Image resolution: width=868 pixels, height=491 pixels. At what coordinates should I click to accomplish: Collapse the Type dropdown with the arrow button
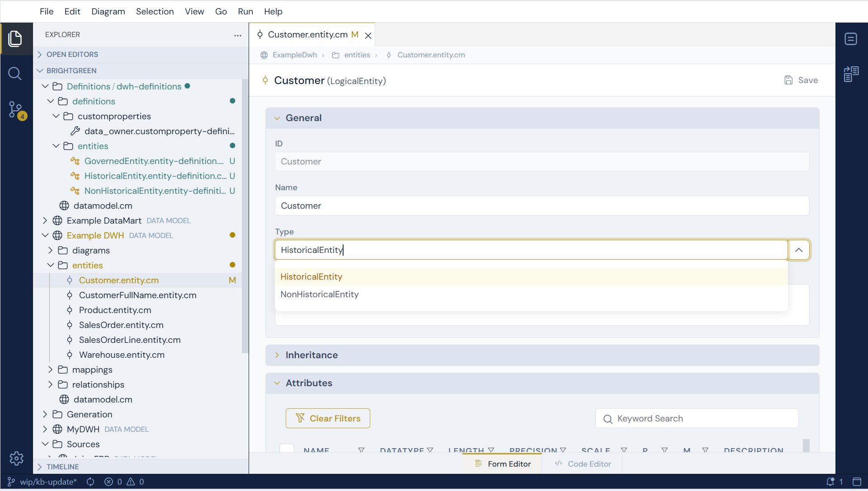[799, 250]
